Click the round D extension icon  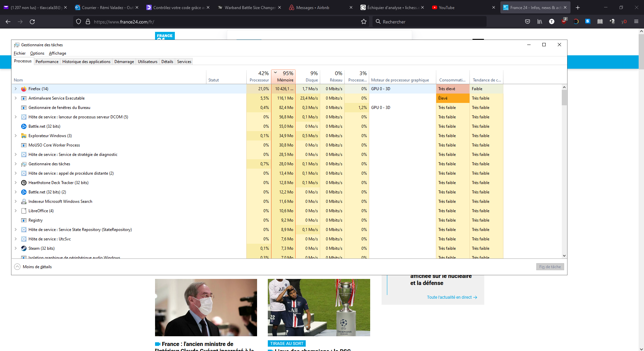click(x=576, y=22)
